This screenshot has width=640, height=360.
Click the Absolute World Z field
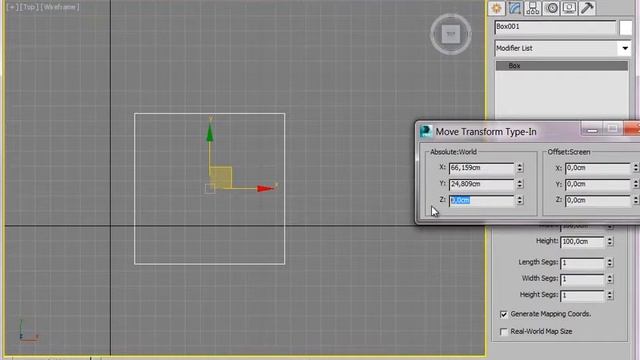[482, 200]
